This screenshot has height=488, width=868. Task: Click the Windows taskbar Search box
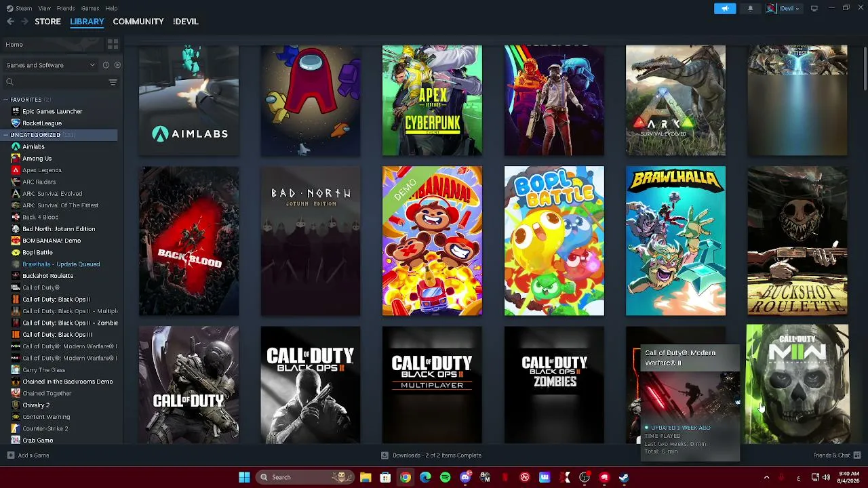coord(306,477)
